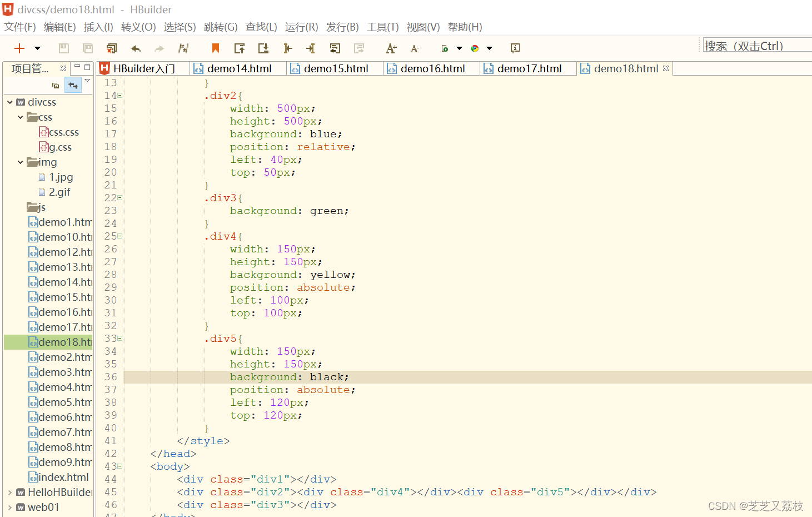Open the Chrome browser dropdown arrow
The width and height of the screenshot is (812, 517).
click(489, 48)
